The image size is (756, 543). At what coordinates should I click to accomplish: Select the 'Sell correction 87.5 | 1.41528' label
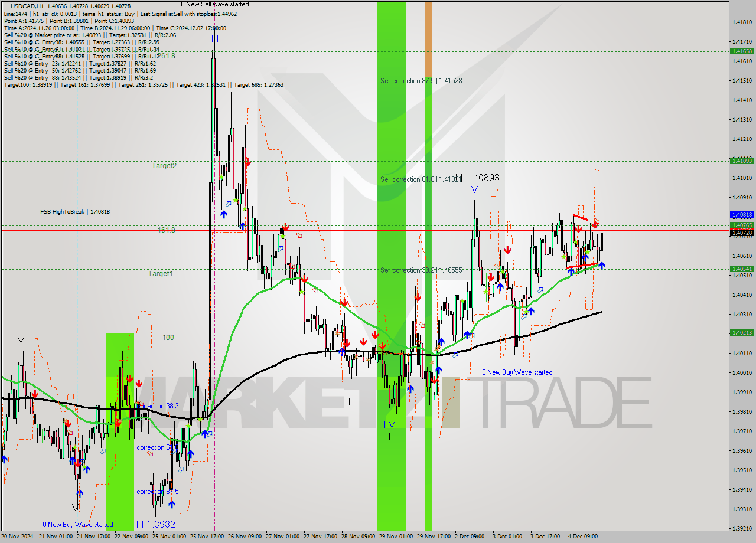click(x=421, y=81)
